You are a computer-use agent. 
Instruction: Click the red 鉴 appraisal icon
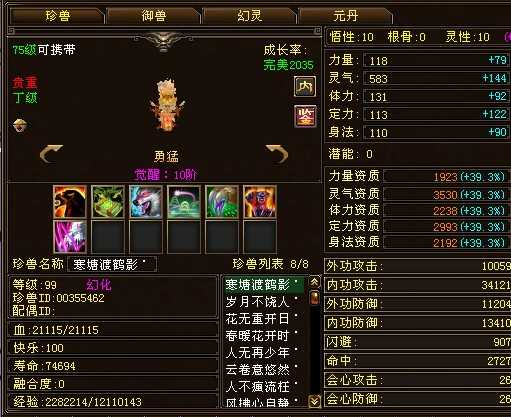[305, 116]
